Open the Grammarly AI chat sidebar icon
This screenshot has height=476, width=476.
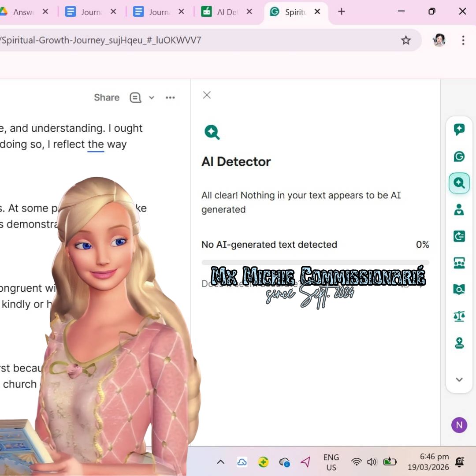(459, 130)
